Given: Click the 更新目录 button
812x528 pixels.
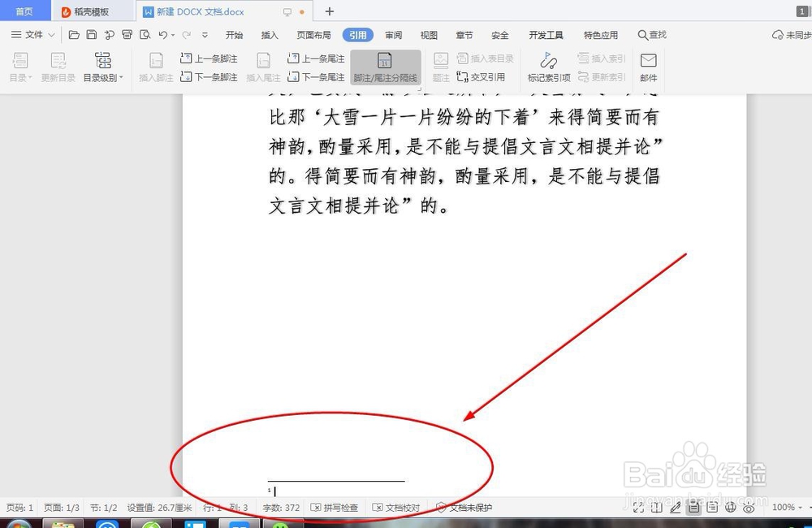Looking at the screenshot, I should tap(57, 67).
